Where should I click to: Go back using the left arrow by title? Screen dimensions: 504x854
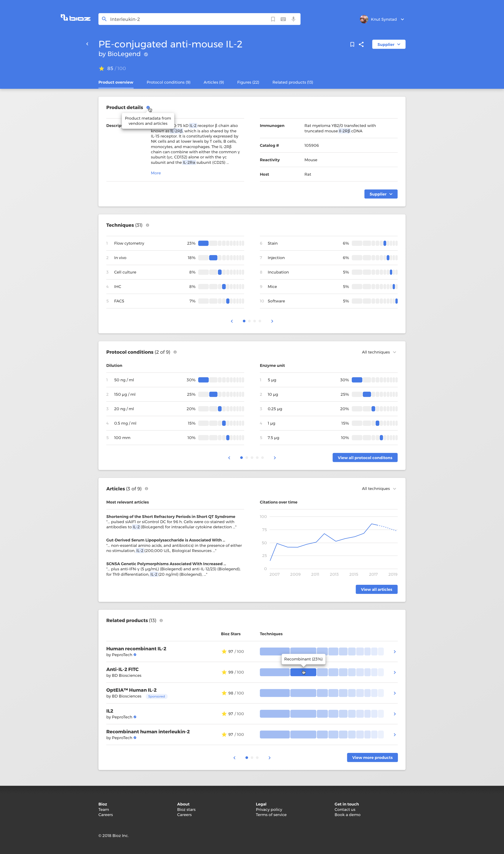tap(87, 44)
